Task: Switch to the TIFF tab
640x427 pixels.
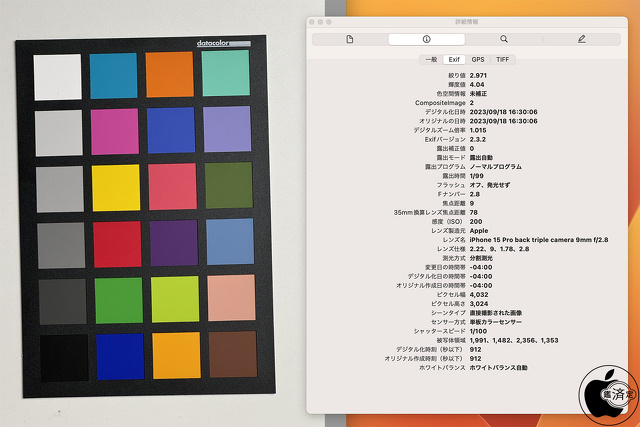Action: [502, 60]
